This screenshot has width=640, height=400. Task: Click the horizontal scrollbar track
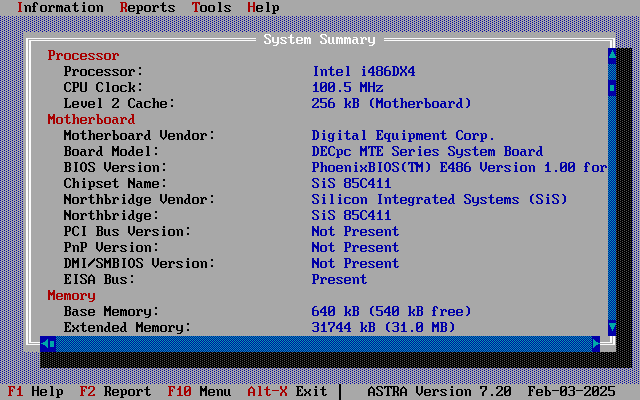click(x=324, y=344)
